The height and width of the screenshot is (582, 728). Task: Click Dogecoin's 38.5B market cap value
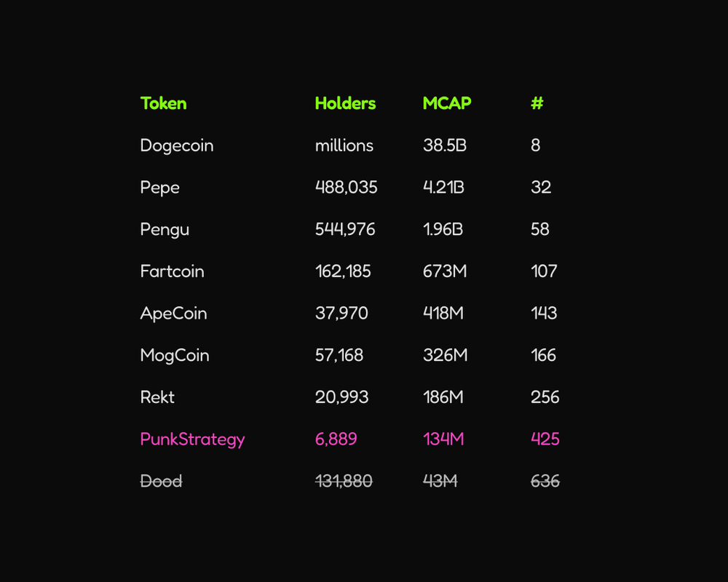coord(444,145)
